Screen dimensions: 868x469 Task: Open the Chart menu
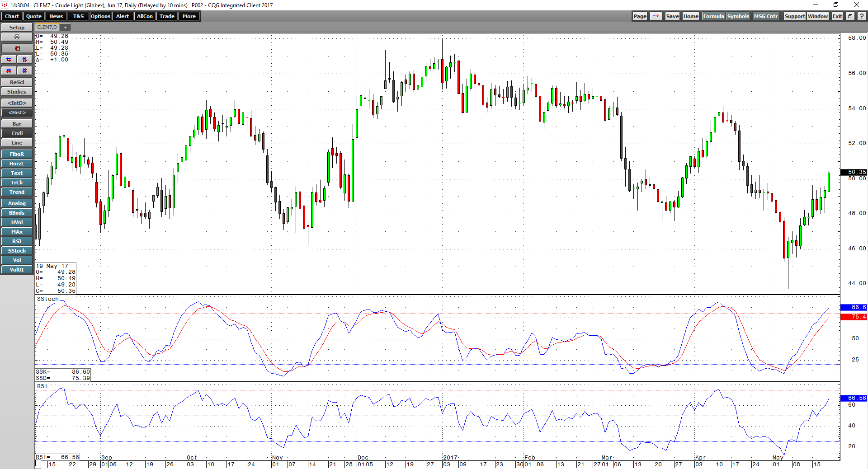click(x=11, y=16)
